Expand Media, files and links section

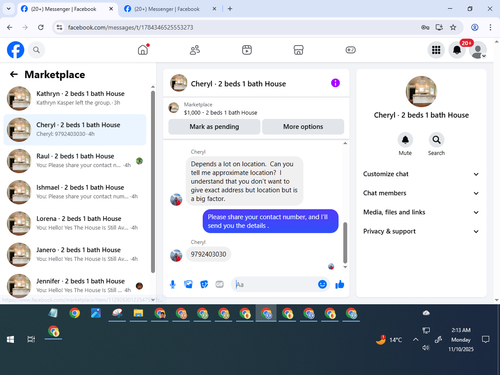[421, 212]
